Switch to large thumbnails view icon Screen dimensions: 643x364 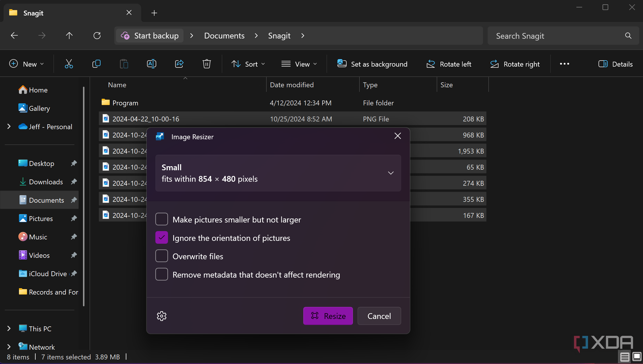point(637,357)
